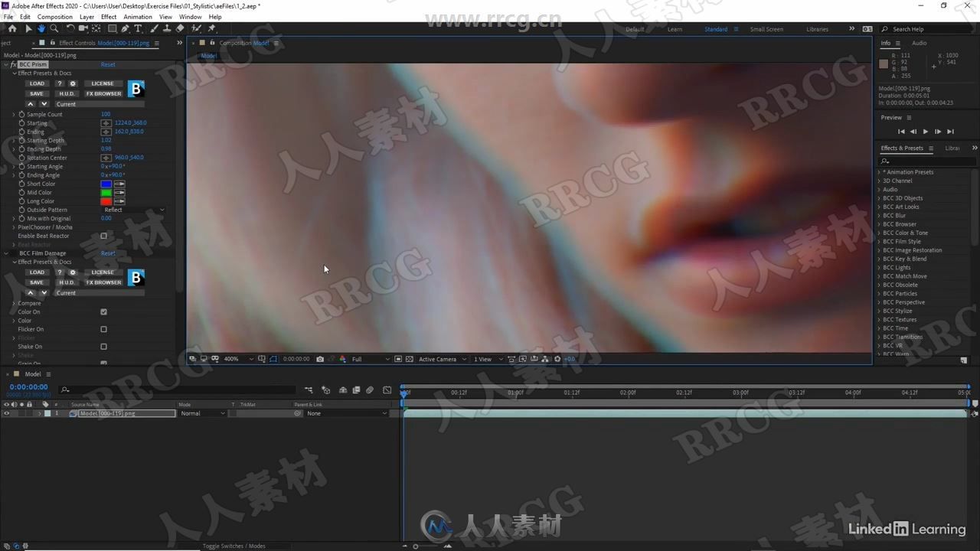Switch to the Audio panel tab
The image size is (980, 551).
(x=919, y=43)
